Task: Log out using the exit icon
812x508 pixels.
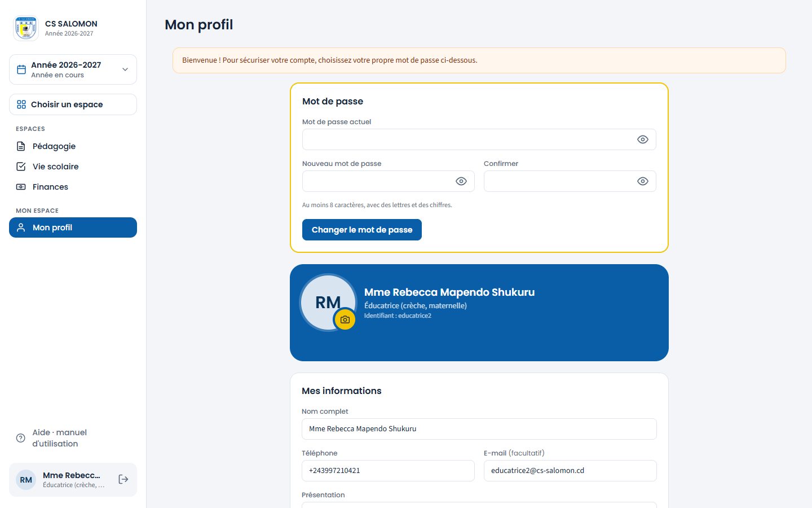Action: [123, 479]
